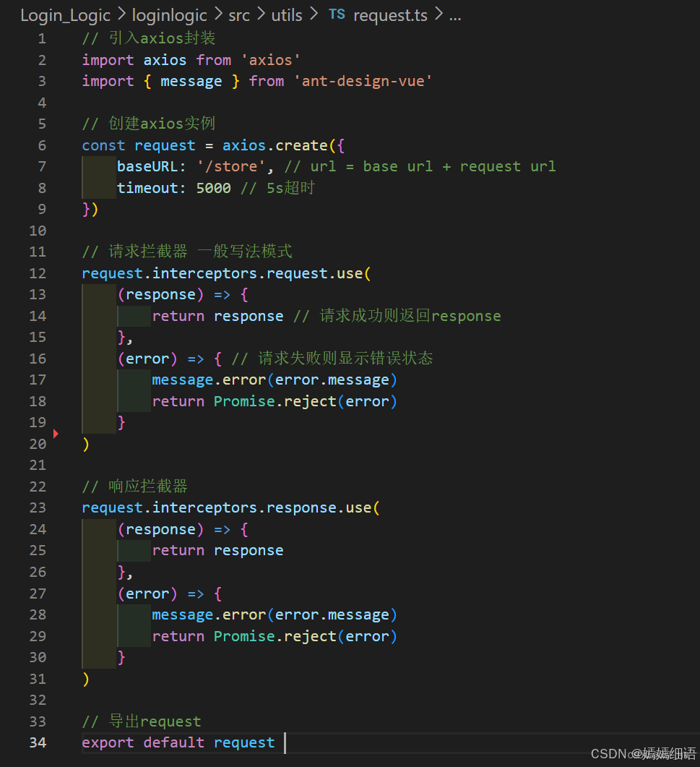Click the TS file type icon

coord(337,14)
